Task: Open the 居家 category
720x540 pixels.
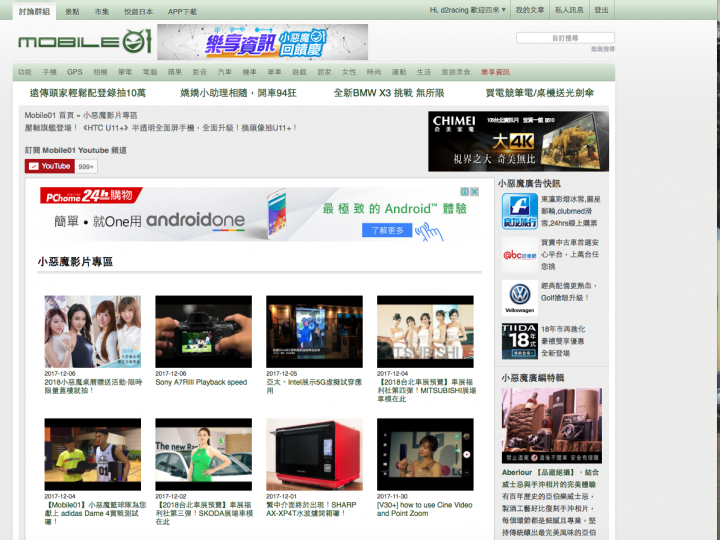Action: coord(324,72)
